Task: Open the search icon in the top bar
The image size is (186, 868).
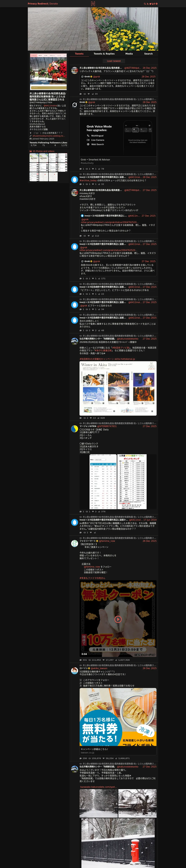Action: [x=145, y=4]
